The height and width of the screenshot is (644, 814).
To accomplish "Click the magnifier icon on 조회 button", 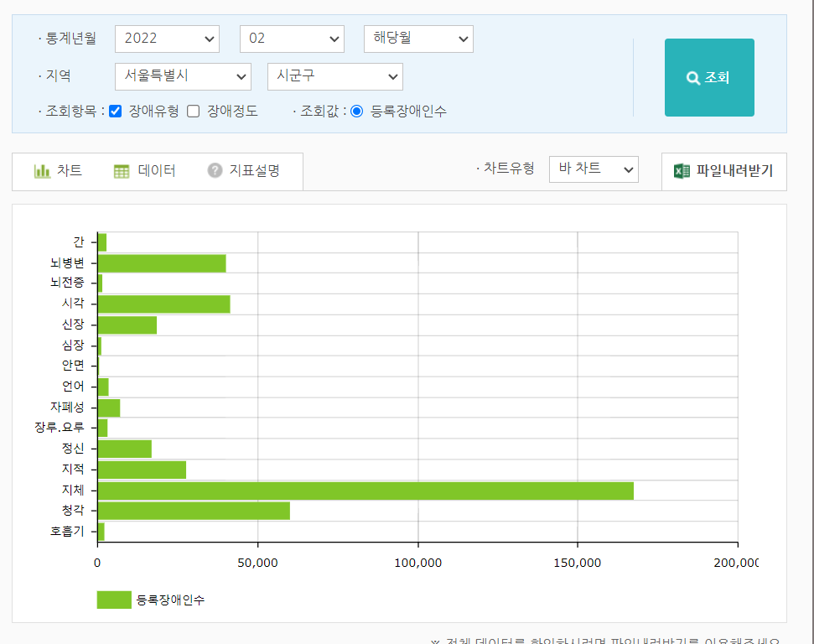I will pyautogui.click(x=693, y=78).
